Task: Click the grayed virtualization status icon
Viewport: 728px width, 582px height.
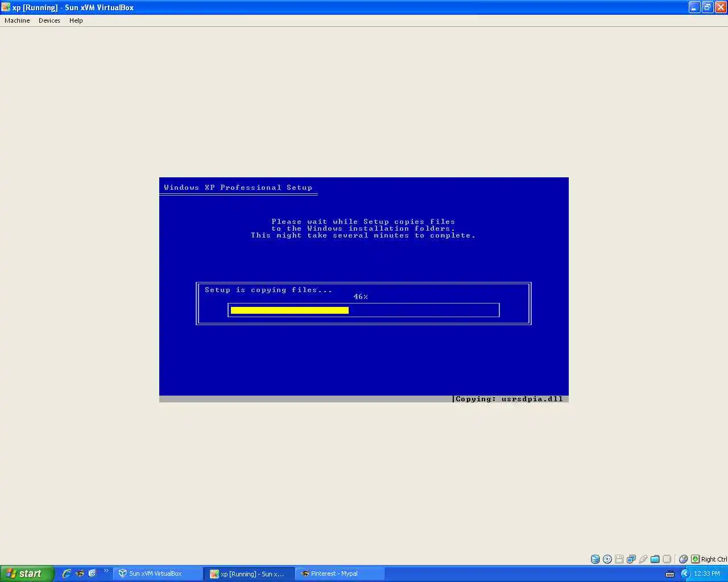Action: [667, 559]
